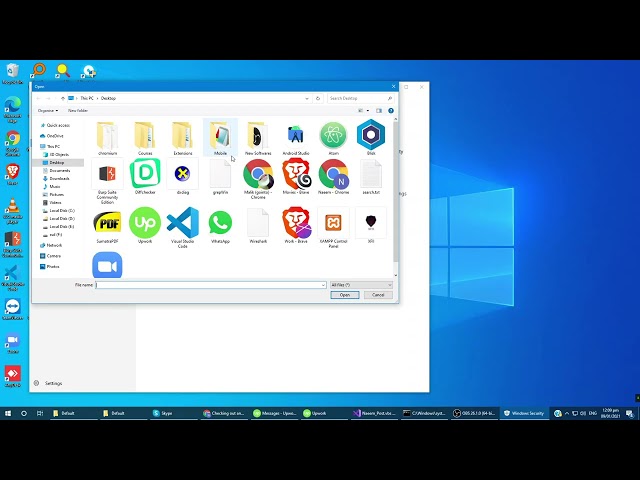
Task: Select Visual Studio Code in the file list
Action: pos(182,227)
